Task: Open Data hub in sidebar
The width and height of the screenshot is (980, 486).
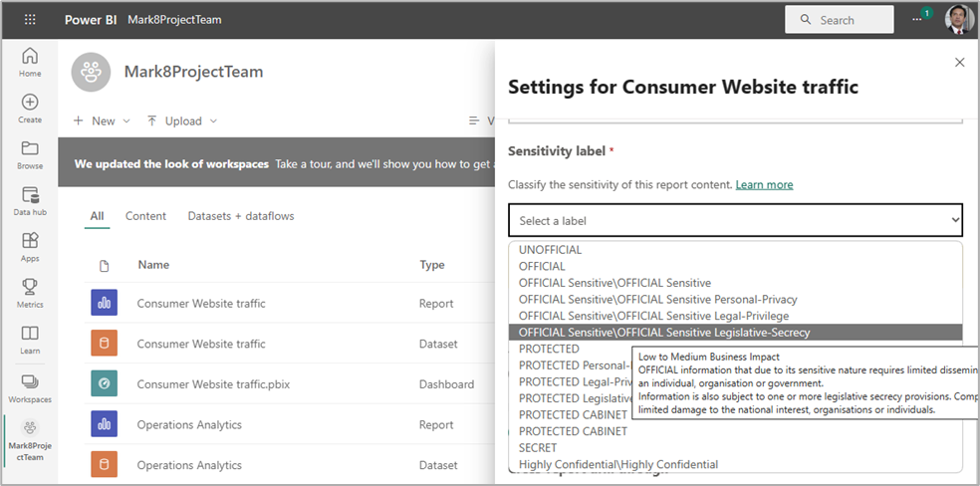Action: [x=29, y=201]
